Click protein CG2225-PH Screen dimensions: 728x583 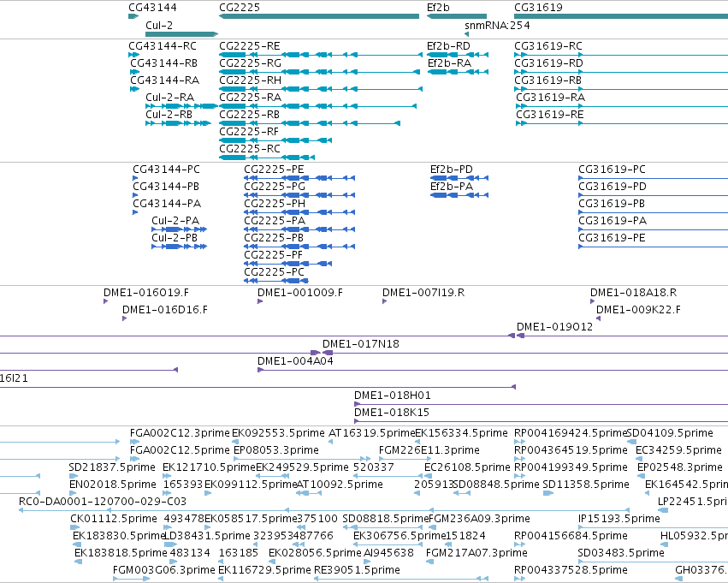coord(299,212)
